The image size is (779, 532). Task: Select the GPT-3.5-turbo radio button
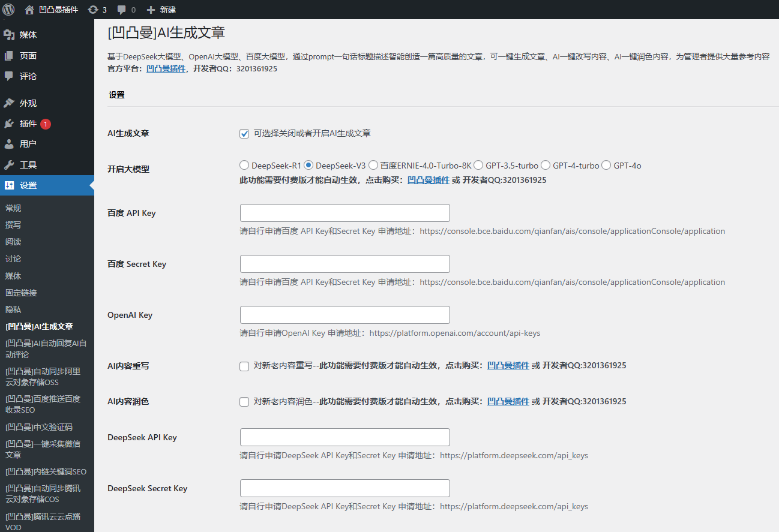[478, 166]
